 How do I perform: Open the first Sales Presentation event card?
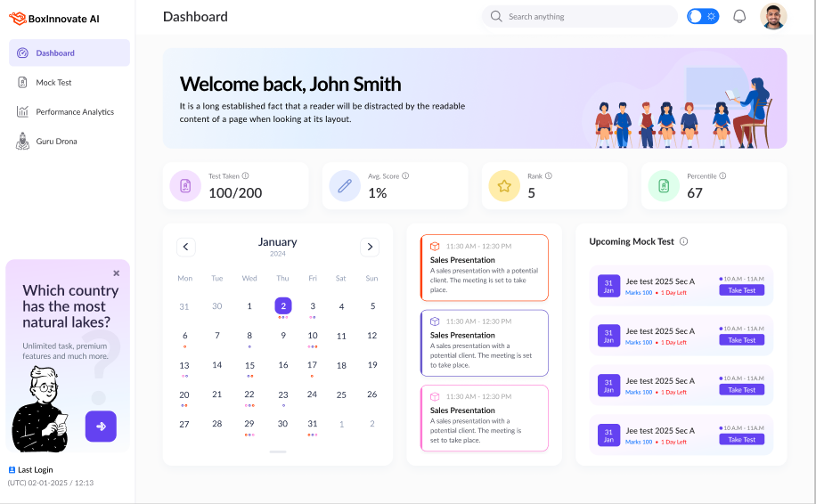[x=484, y=268]
